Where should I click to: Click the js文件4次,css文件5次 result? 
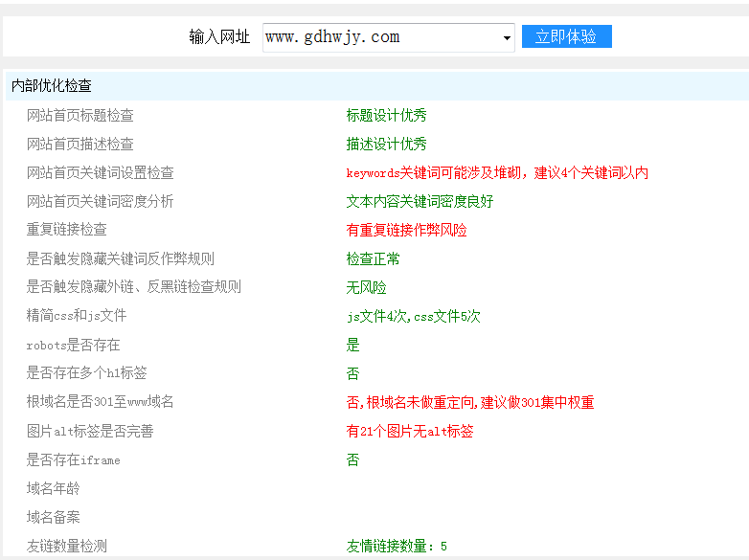point(413,317)
